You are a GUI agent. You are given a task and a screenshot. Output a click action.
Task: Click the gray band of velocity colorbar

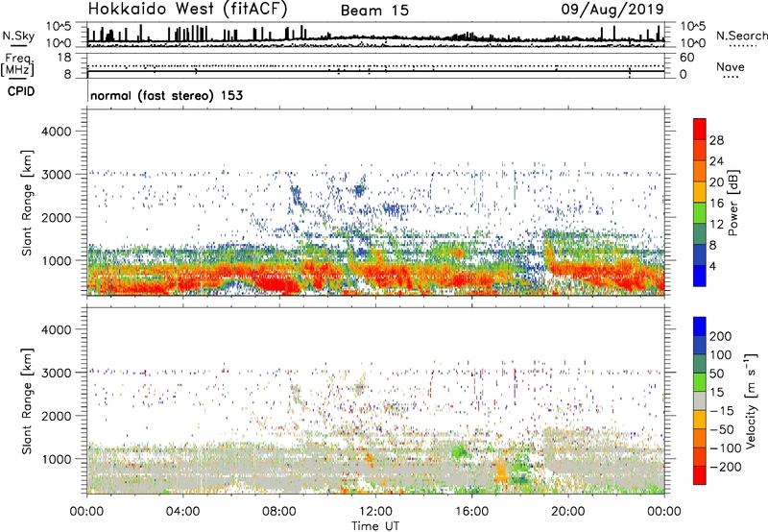(700, 400)
